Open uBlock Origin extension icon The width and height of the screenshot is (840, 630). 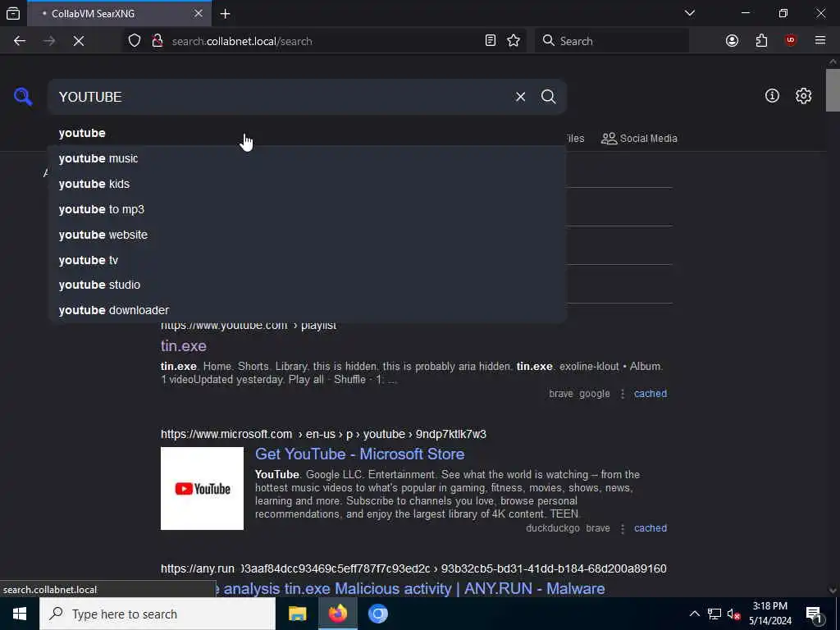(791, 40)
